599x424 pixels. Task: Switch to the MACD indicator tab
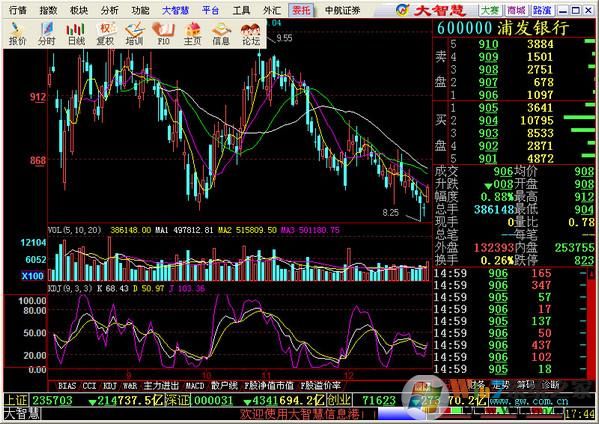195,386
